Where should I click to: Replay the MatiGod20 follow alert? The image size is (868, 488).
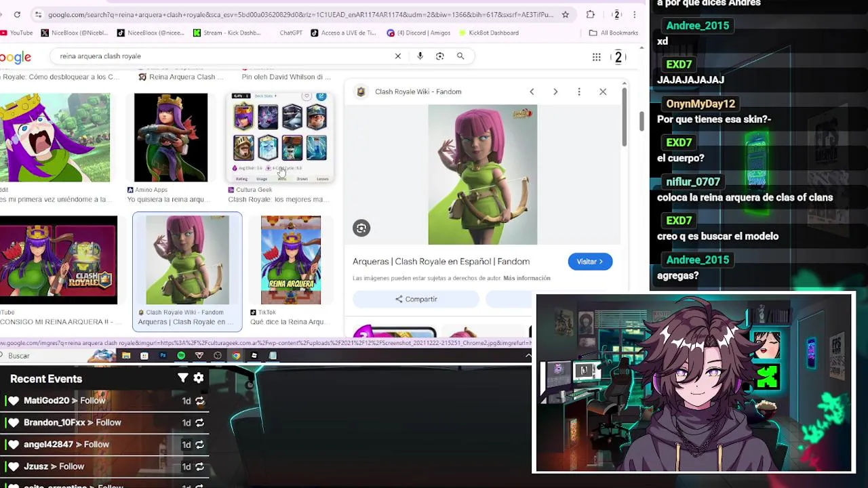[200, 401]
